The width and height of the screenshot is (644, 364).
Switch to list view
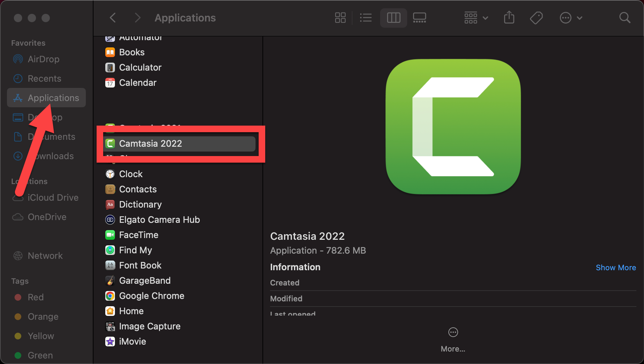coord(366,18)
